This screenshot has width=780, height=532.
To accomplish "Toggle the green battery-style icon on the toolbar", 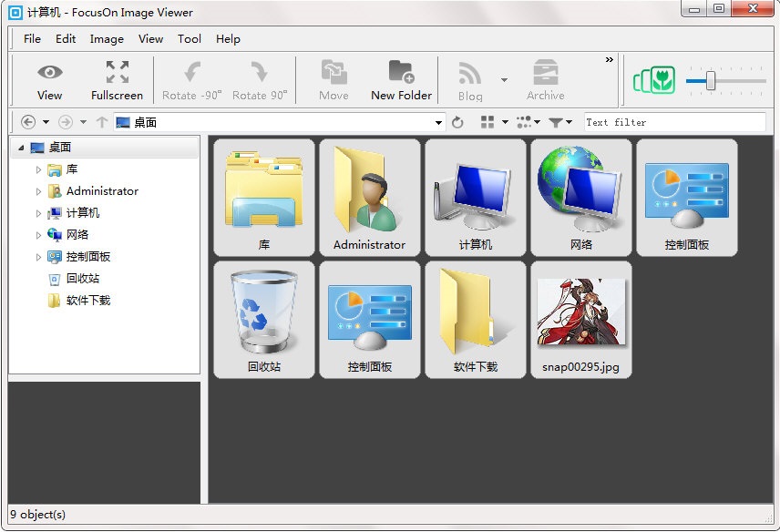I will point(652,80).
